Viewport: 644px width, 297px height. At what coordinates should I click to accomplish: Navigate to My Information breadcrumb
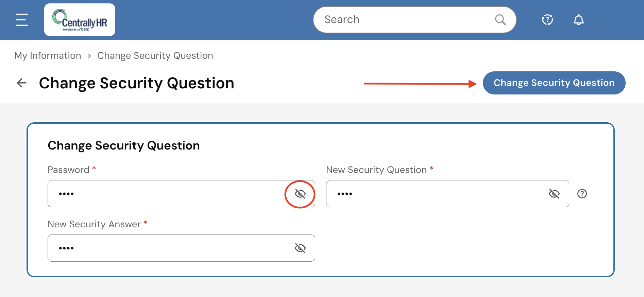[x=48, y=56]
